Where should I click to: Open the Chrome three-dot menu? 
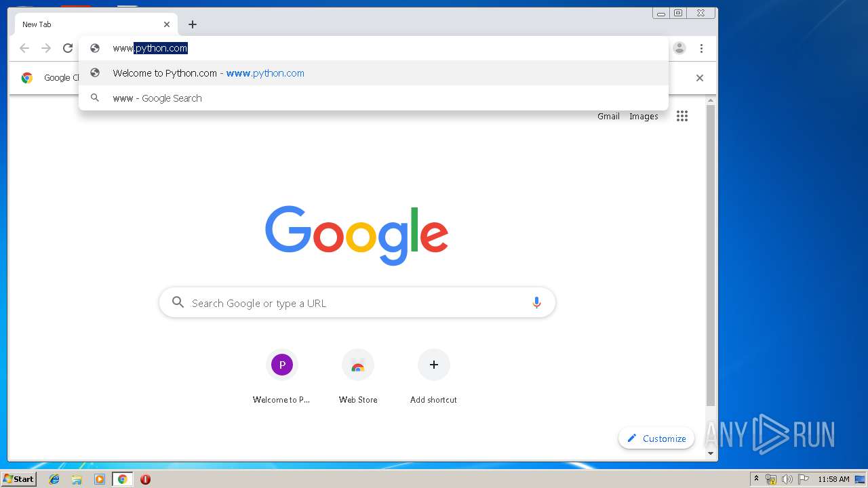[x=701, y=48]
